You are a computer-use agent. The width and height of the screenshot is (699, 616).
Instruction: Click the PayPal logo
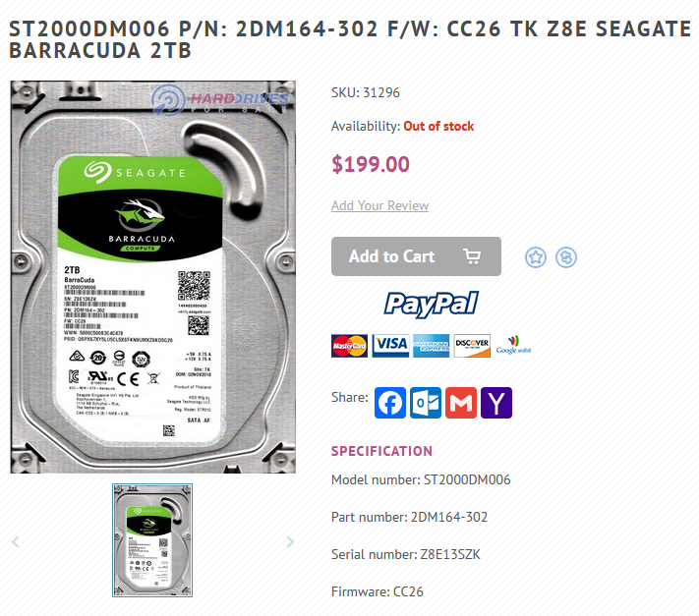click(431, 305)
